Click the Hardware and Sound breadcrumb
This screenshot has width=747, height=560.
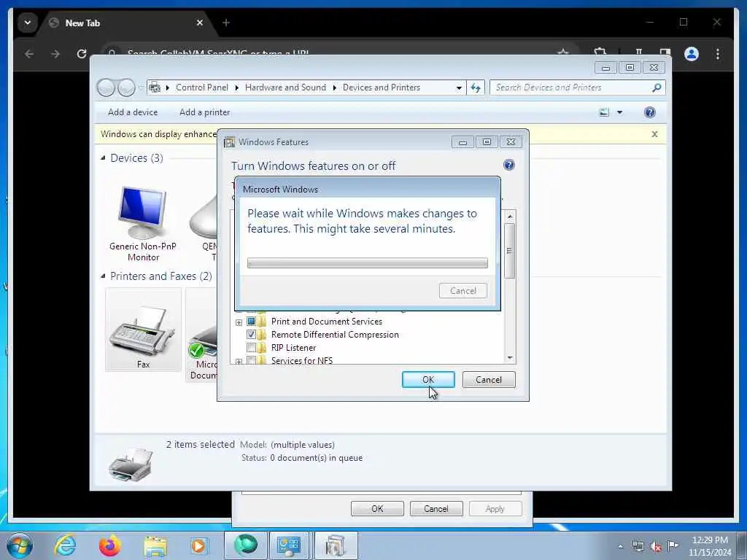click(x=285, y=87)
